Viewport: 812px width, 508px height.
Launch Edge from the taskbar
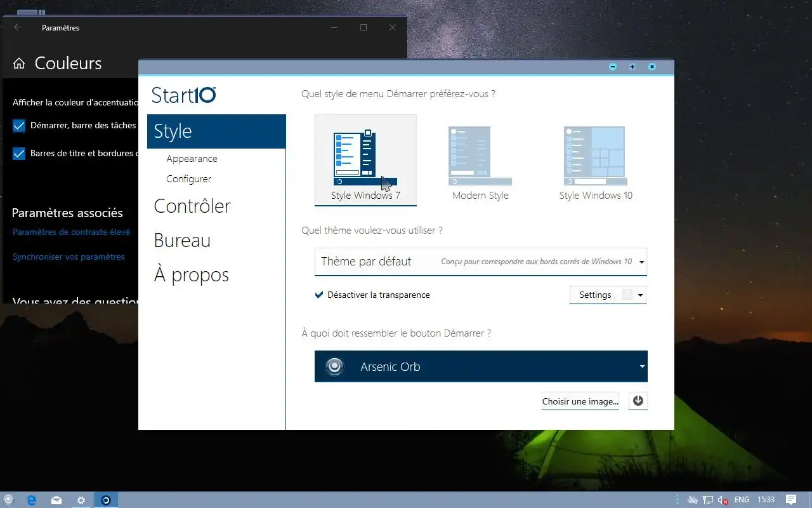click(x=32, y=500)
